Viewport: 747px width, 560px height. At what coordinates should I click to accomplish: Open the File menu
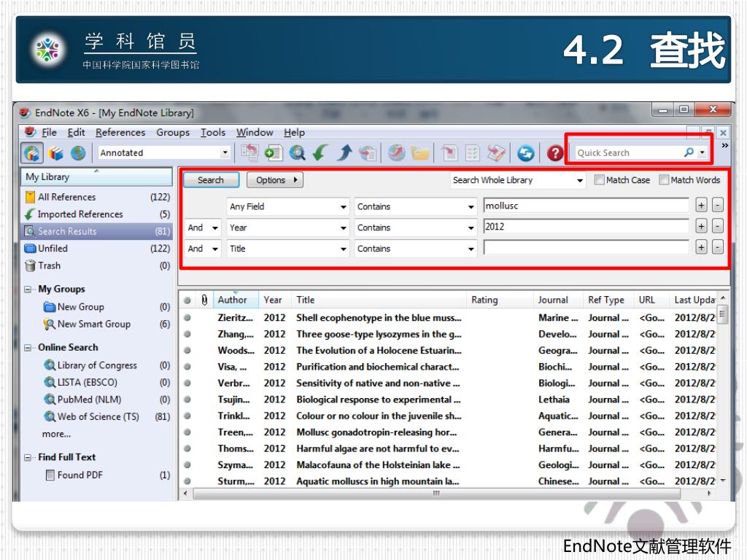pos(49,133)
